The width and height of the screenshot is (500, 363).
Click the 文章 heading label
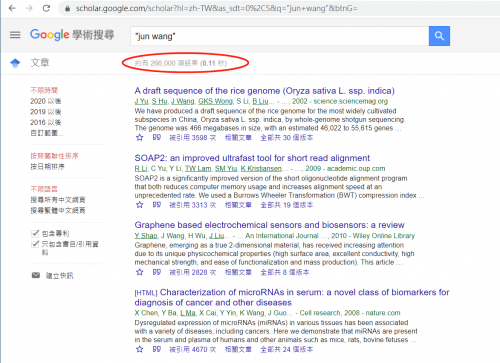click(40, 62)
